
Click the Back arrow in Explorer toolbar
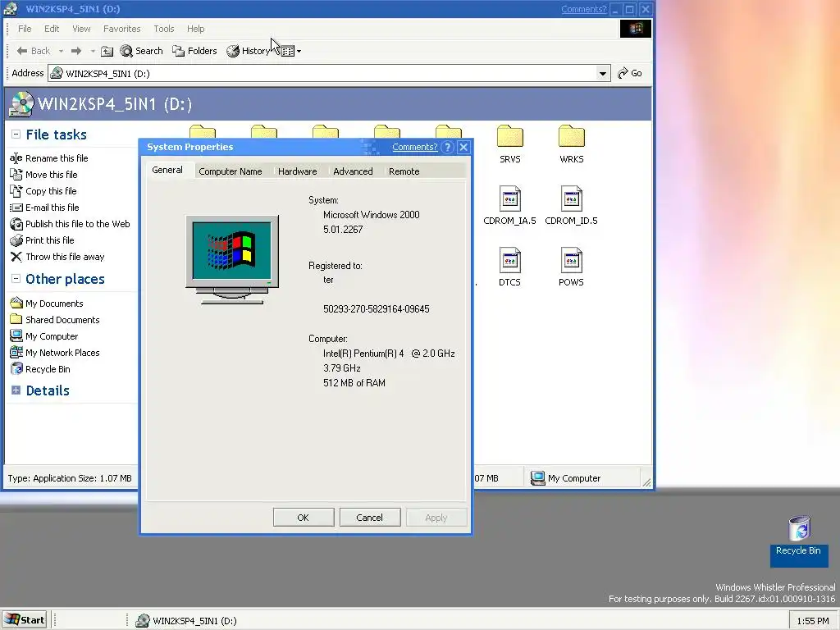(x=33, y=51)
